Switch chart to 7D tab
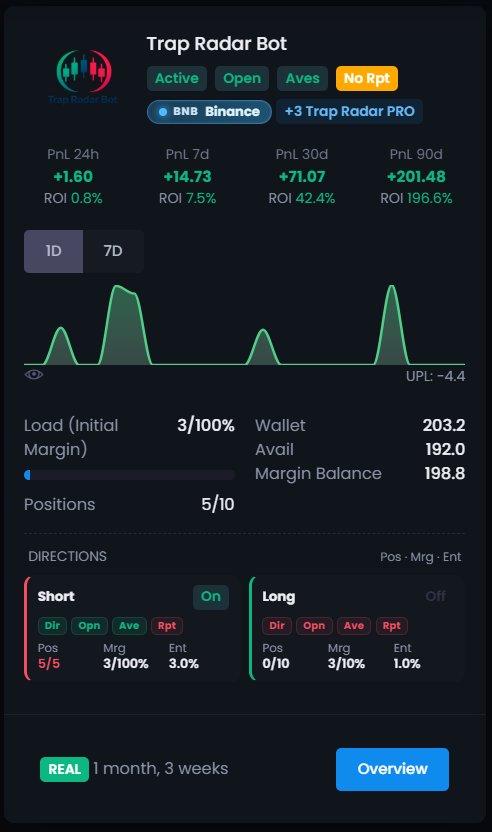This screenshot has width=492, height=832. pyautogui.click(x=113, y=251)
